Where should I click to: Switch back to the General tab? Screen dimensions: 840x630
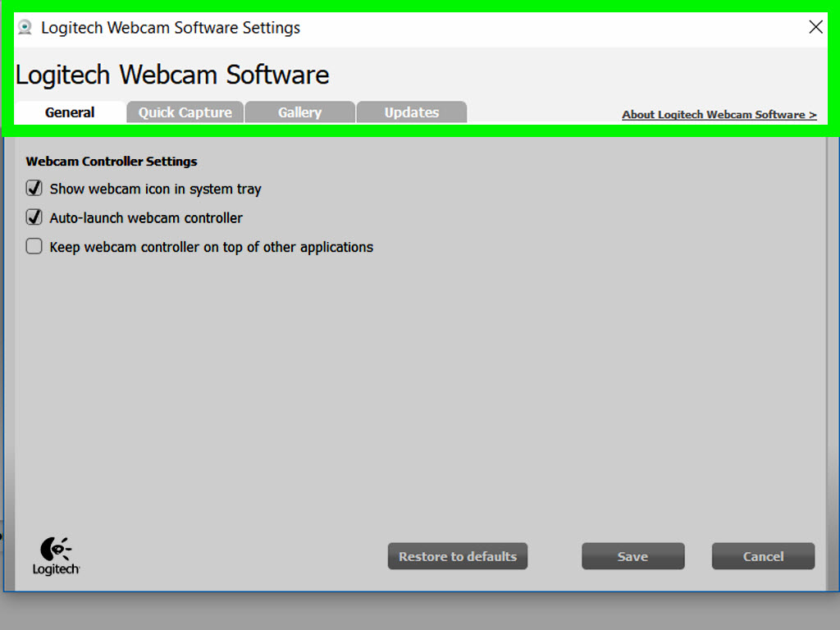pyautogui.click(x=70, y=112)
